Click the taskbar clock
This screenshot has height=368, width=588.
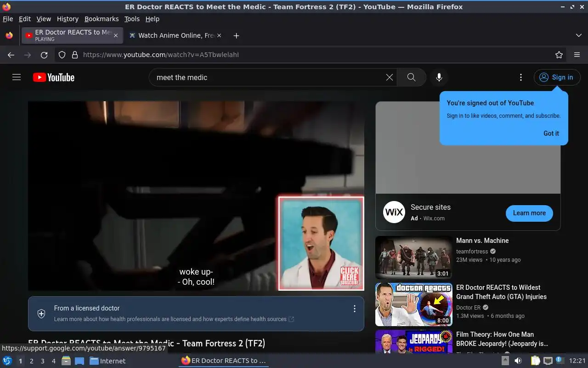pyautogui.click(x=577, y=361)
